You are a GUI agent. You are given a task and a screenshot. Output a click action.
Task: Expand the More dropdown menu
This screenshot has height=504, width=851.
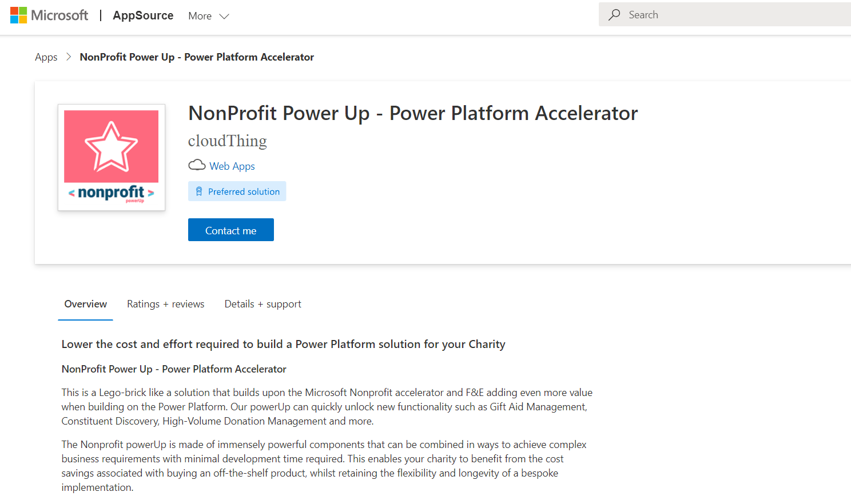(208, 16)
